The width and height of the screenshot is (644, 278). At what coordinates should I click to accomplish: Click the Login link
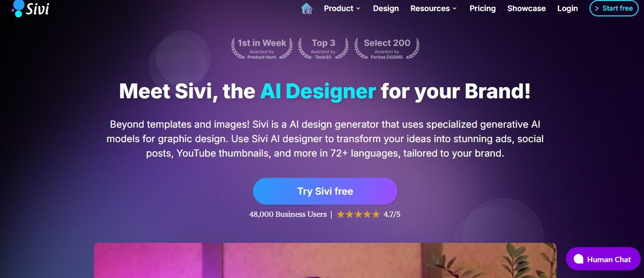pyautogui.click(x=567, y=8)
